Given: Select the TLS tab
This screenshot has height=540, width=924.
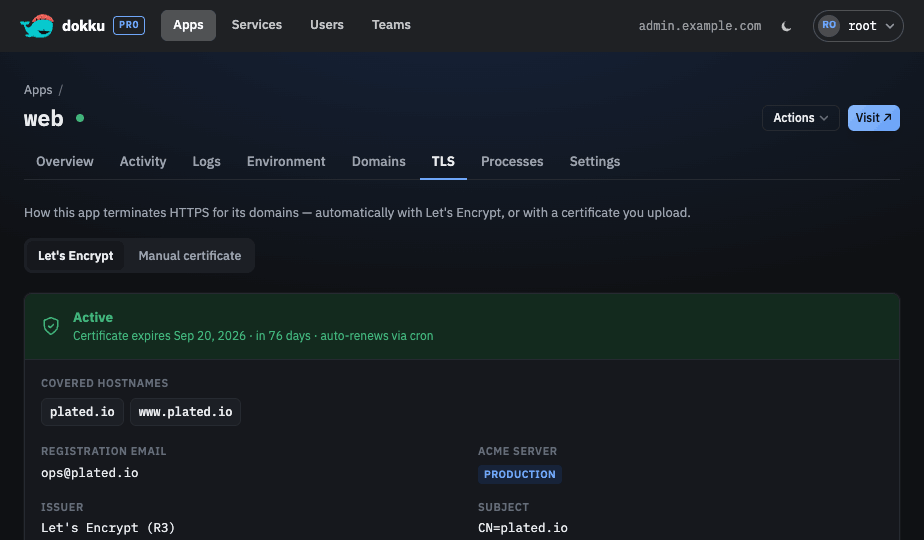Looking at the screenshot, I should pyautogui.click(x=443, y=162).
